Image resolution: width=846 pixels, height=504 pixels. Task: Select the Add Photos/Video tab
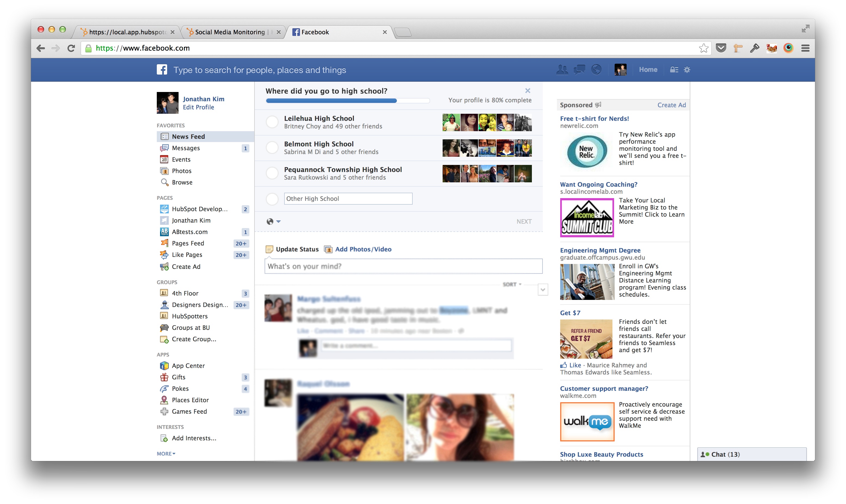point(358,249)
